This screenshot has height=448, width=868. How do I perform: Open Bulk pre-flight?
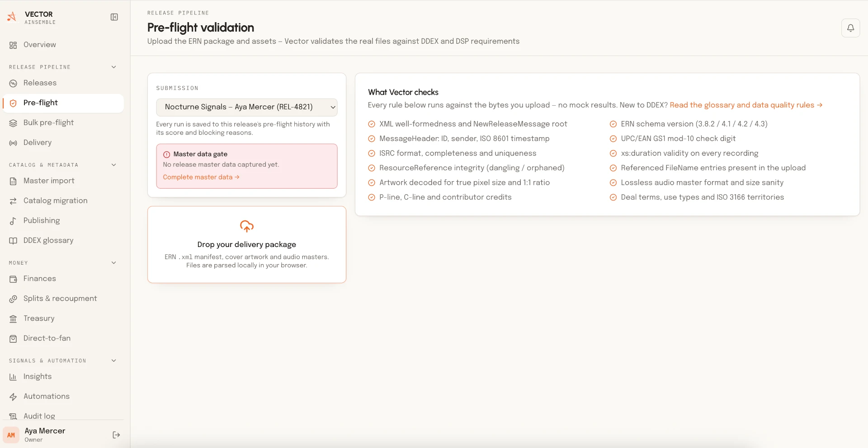coord(63,123)
